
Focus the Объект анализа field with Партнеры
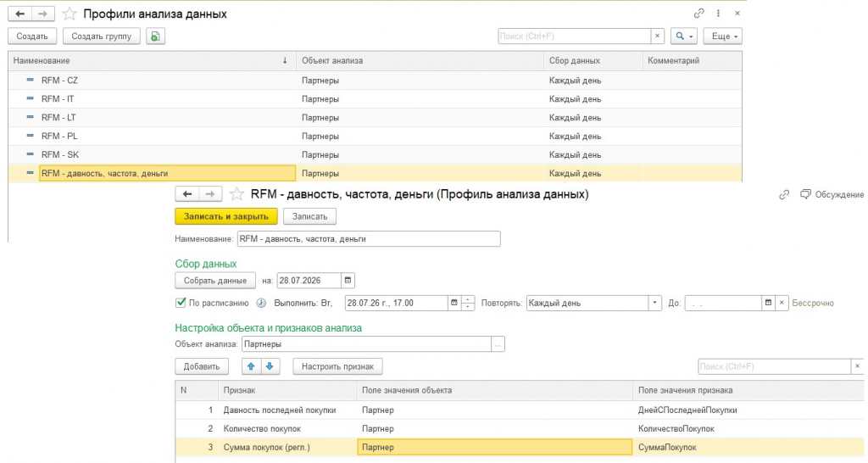point(366,344)
